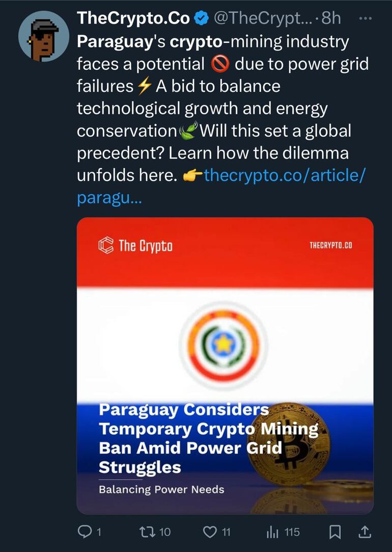The height and width of the screenshot is (552, 392).
Task: Click the THECRYPTO.CO label on the card
Action: [x=330, y=246]
